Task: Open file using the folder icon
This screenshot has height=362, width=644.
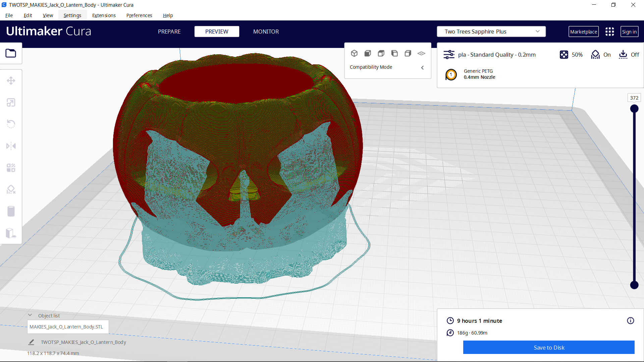Action: tap(11, 53)
